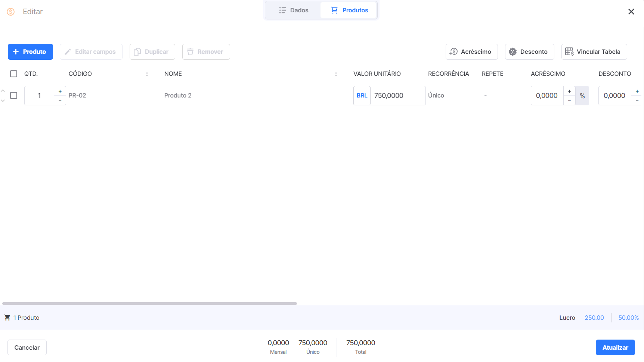Click the Total value 750,0000
This screenshot has height=362, width=644.
click(x=361, y=343)
